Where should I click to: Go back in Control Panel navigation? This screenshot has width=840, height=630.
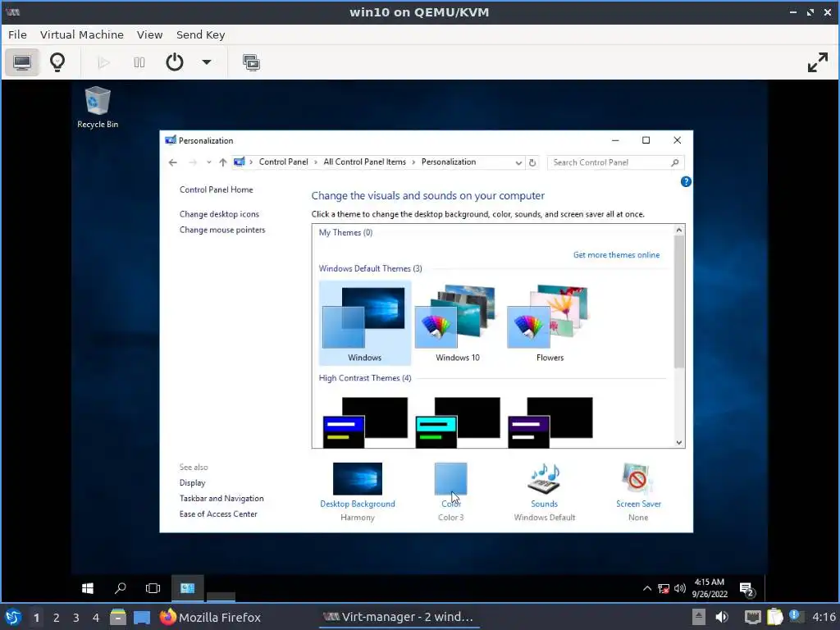click(172, 162)
